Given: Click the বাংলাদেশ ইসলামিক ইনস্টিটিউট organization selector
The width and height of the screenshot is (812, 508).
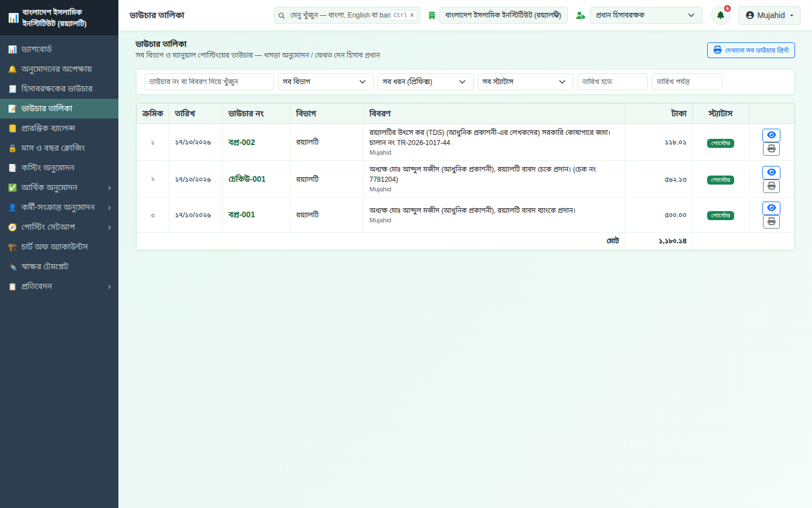Looking at the screenshot, I should click(x=503, y=15).
